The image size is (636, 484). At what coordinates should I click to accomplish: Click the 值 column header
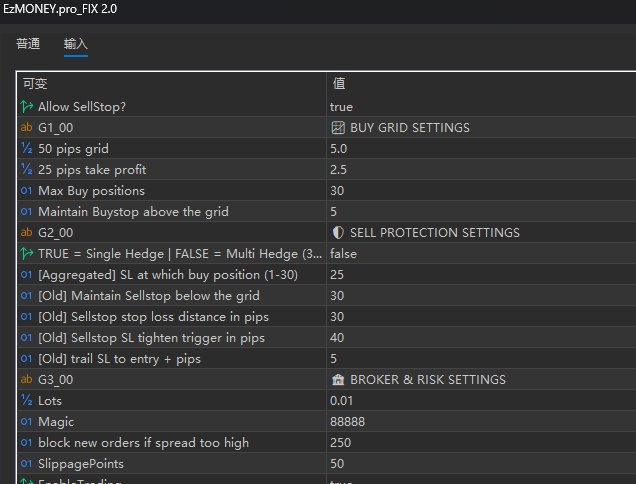click(x=339, y=84)
